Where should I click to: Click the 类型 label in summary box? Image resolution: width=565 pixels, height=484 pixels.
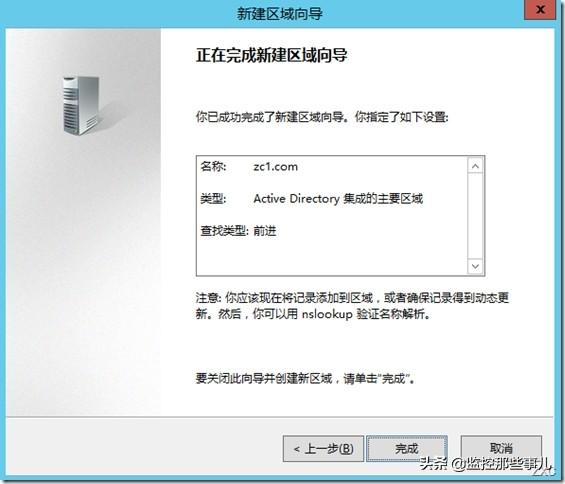213,199
